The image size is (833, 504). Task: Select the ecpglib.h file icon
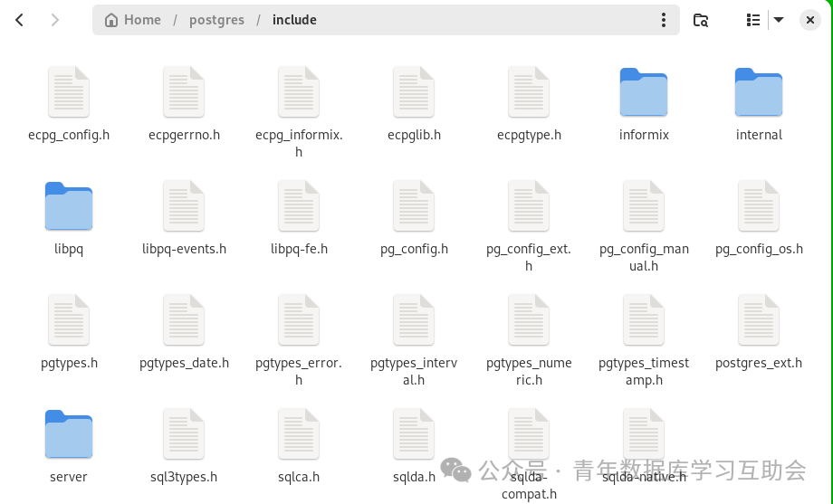(414, 92)
